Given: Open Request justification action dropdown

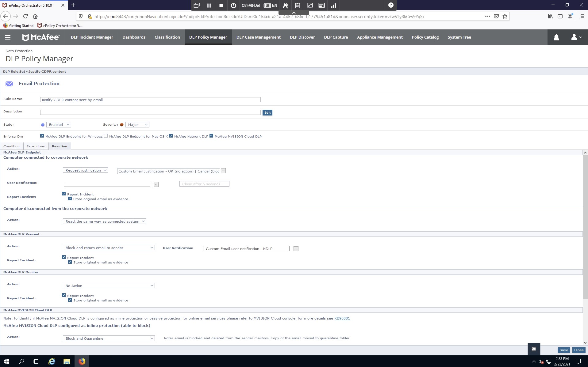Looking at the screenshot, I should pos(85,170).
